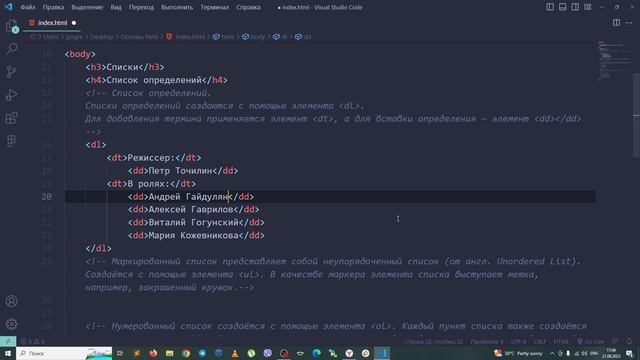Open the weather widget Partly sunny

(518, 353)
